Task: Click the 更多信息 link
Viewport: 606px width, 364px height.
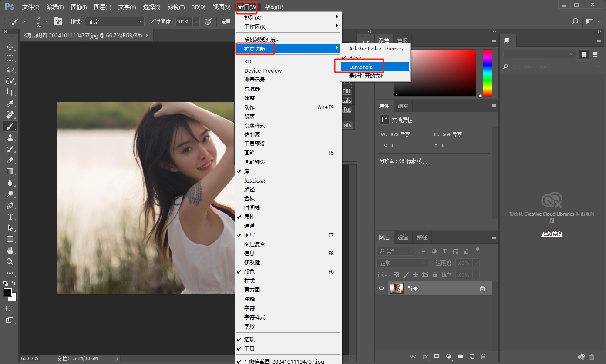Action: [x=552, y=234]
